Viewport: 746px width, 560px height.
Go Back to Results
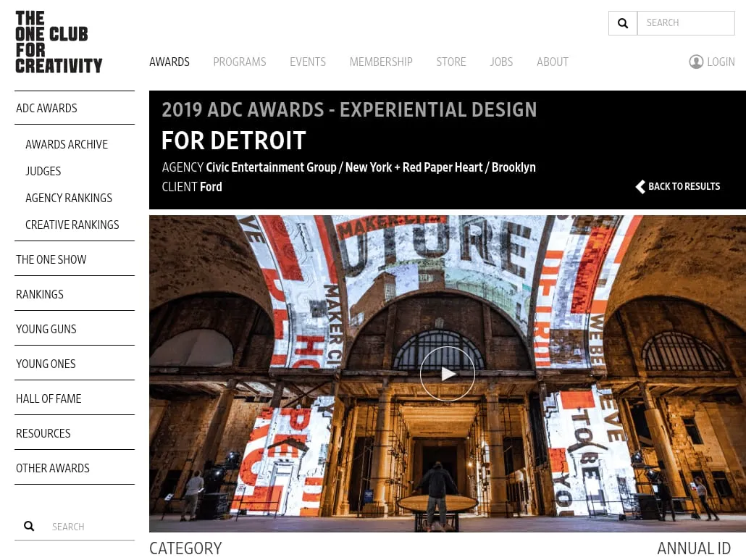pyautogui.click(x=677, y=186)
